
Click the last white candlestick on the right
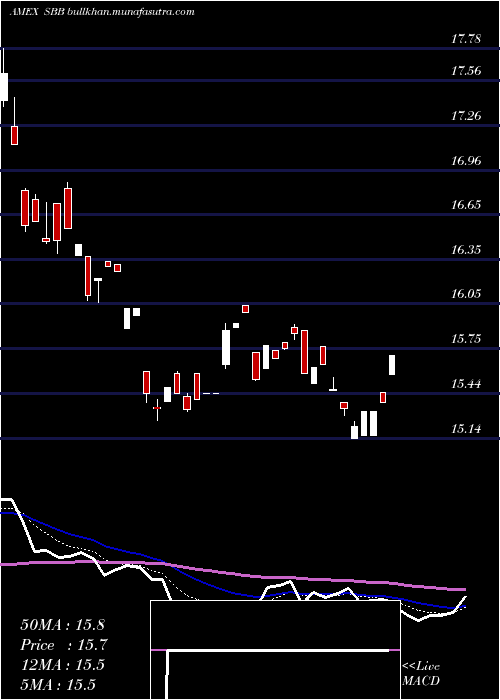coord(392,365)
